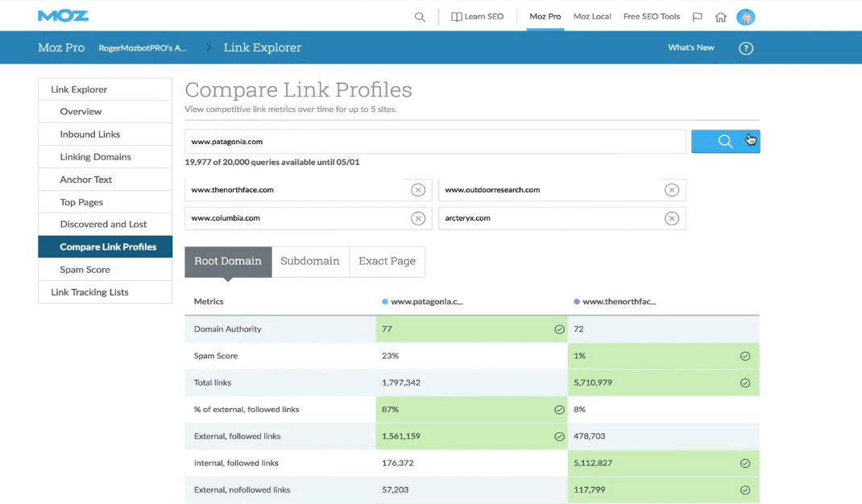Open Moz Local in top navigation
Screen dimensions: 862x504
click(x=592, y=16)
